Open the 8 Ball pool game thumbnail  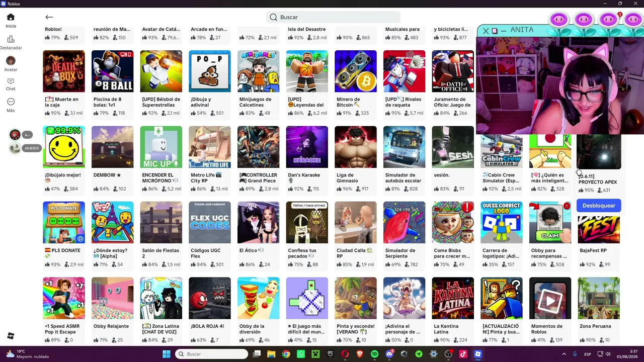(112, 71)
